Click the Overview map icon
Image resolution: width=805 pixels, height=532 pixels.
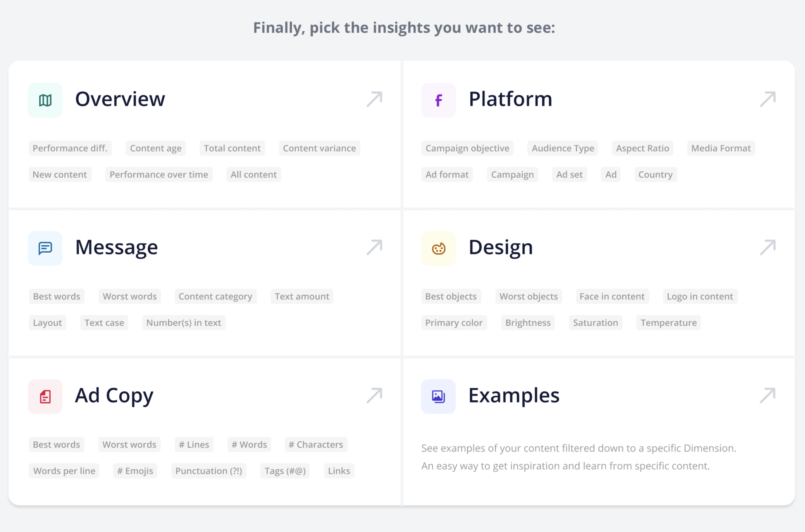[45, 100]
